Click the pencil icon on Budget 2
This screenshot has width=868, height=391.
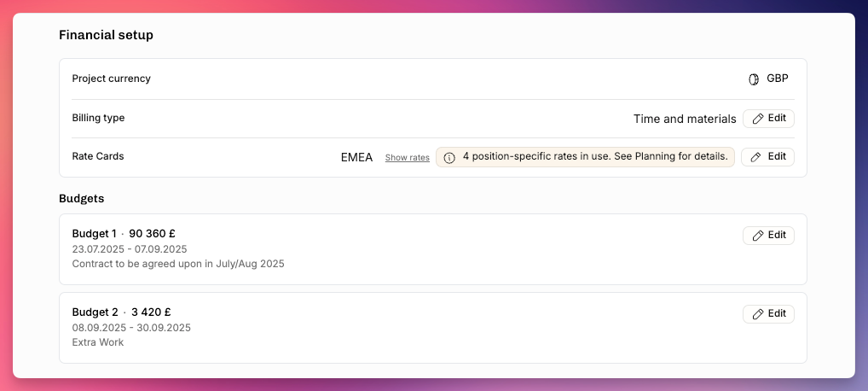point(758,314)
